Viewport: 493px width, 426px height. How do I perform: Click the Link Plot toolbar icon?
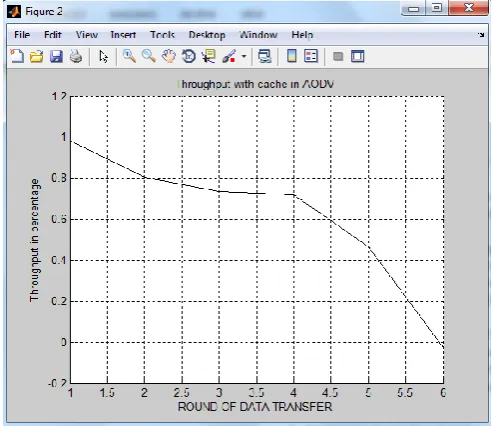265,56
